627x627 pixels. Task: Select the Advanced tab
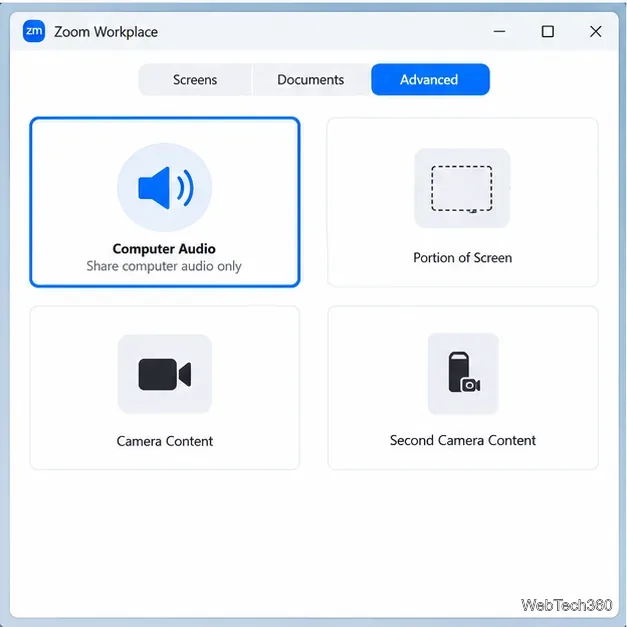click(430, 80)
